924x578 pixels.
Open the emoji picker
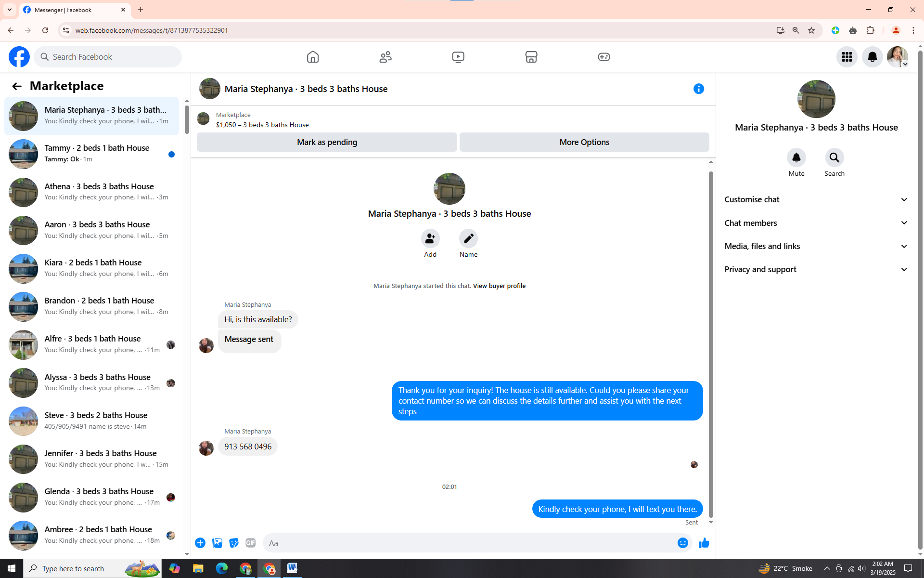(x=682, y=543)
